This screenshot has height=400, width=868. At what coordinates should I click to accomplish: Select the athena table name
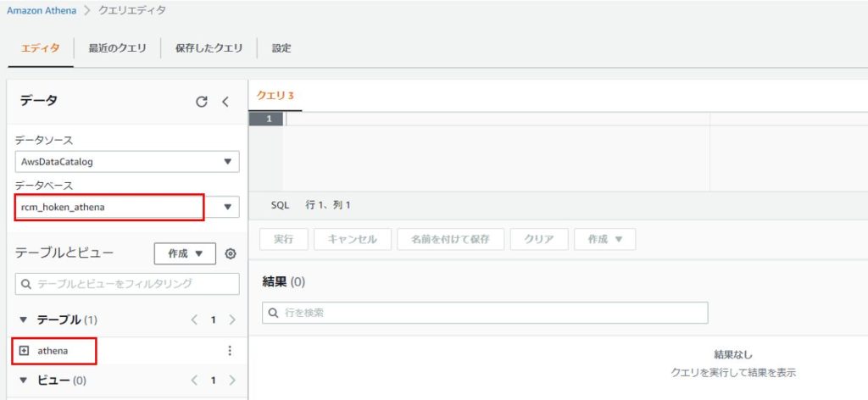(53, 351)
